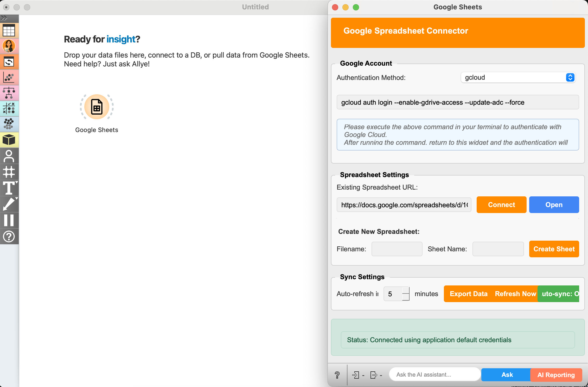The image size is (588, 387).
Task: Click the Google Account group title
Action: point(366,63)
